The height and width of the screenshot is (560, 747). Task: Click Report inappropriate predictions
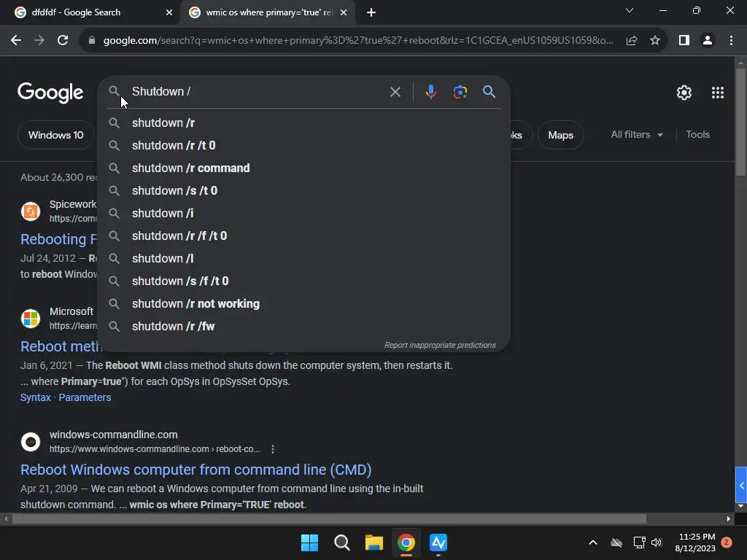click(x=440, y=345)
